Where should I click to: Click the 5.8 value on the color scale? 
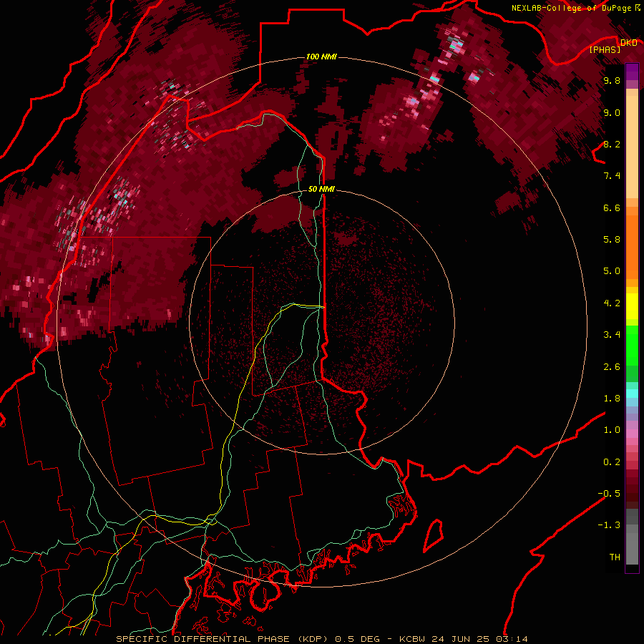pyautogui.click(x=612, y=239)
